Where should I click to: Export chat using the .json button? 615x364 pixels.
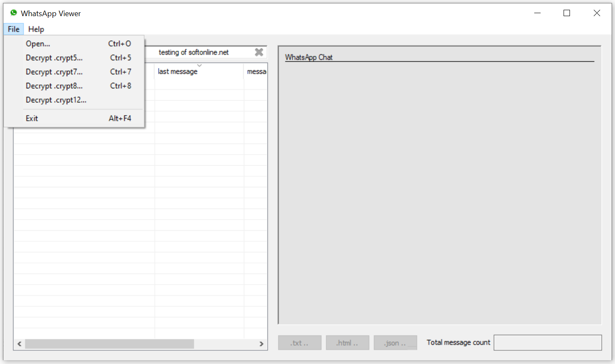(x=395, y=343)
